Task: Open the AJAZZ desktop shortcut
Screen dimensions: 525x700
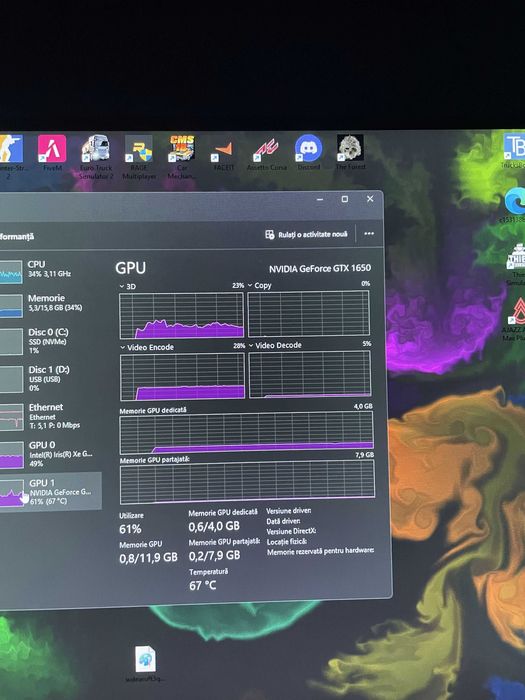Action: [x=516, y=319]
